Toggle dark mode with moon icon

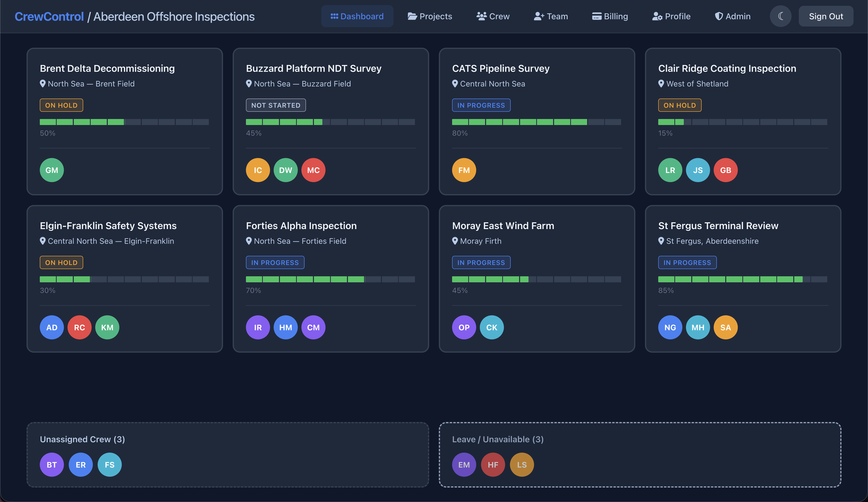click(780, 16)
